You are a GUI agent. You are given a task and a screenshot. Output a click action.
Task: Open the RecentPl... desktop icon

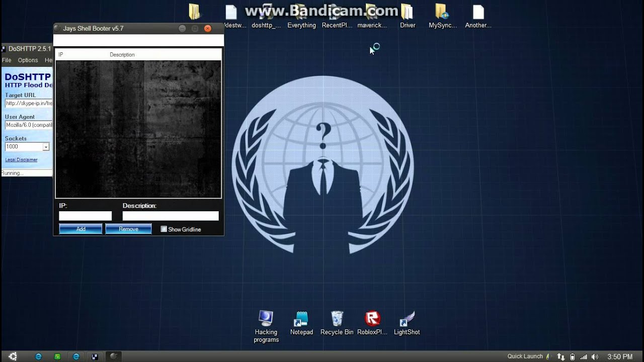337,16
